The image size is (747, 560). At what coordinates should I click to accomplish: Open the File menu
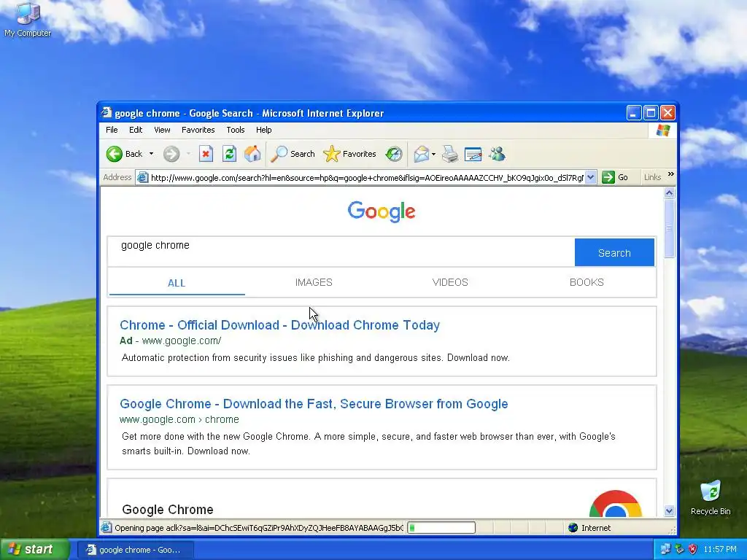pyautogui.click(x=112, y=130)
